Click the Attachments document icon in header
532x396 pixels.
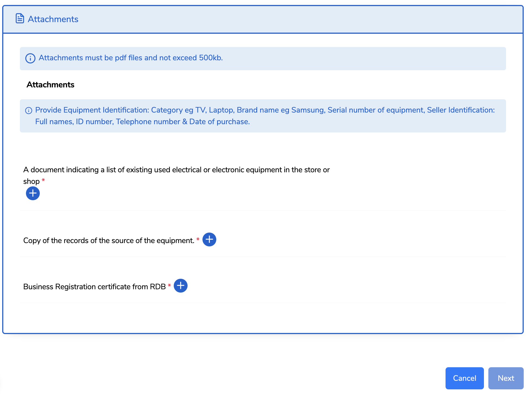[x=20, y=19]
